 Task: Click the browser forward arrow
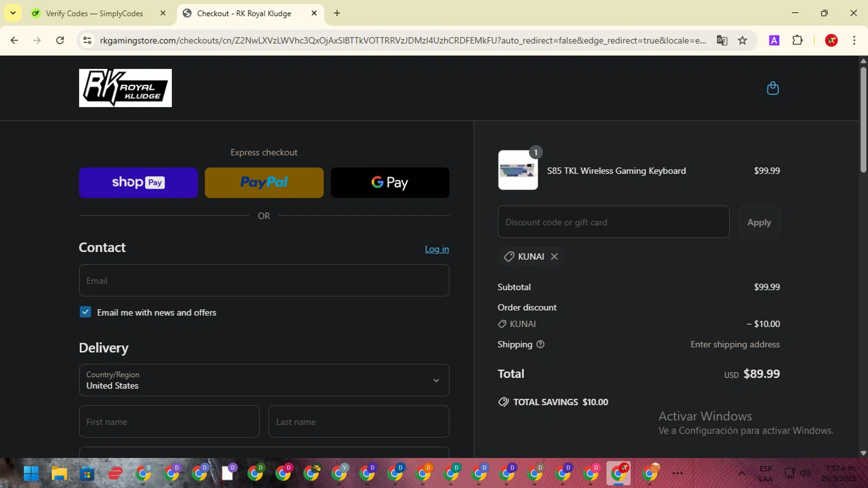click(37, 41)
